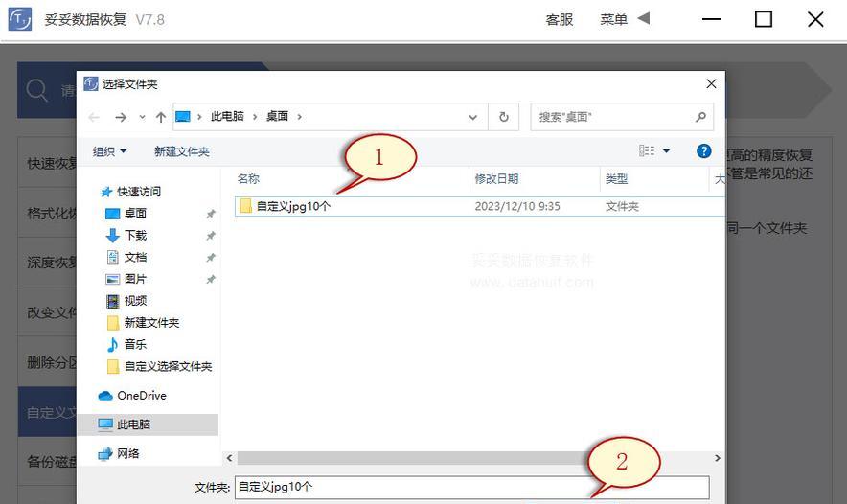
Task: Open the 组织 dropdown menu
Action: click(109, 151)
